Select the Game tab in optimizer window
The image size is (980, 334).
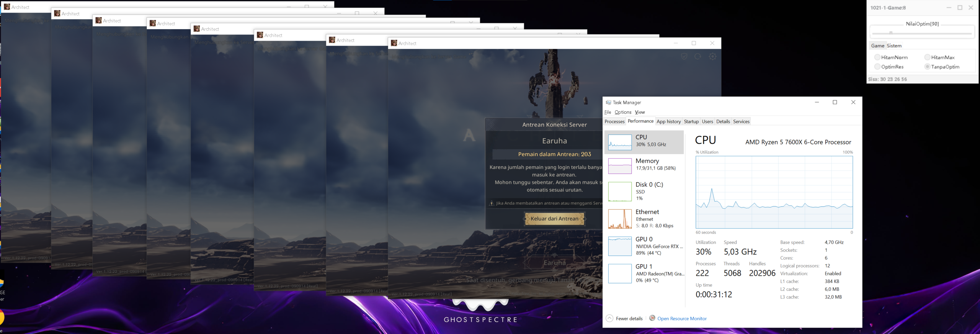tap(877, 46)
